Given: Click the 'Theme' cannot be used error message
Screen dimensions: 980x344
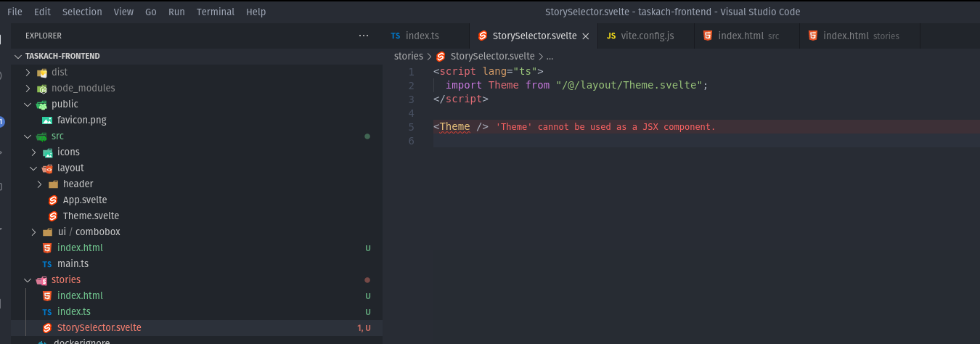Looking at the screenshot, I should (x=606, y=127).
